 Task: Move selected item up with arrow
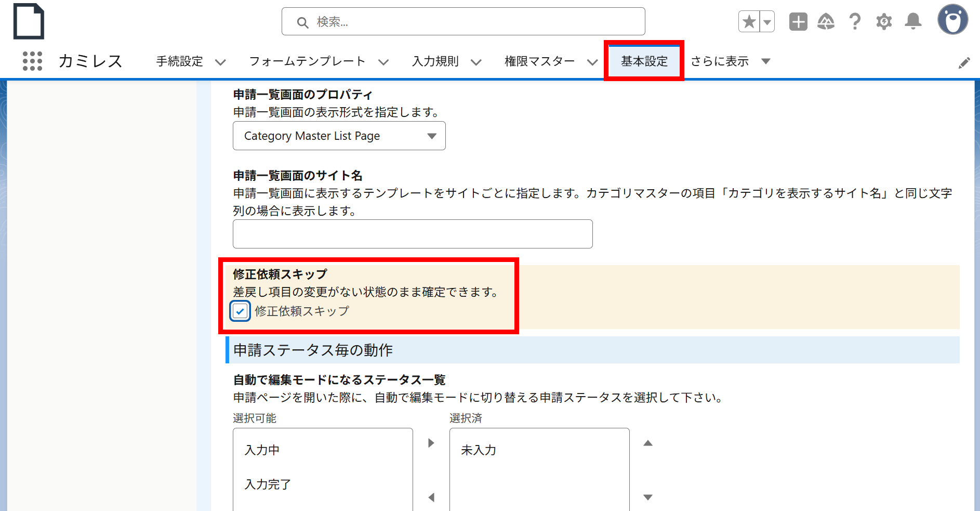pos(647,443)
